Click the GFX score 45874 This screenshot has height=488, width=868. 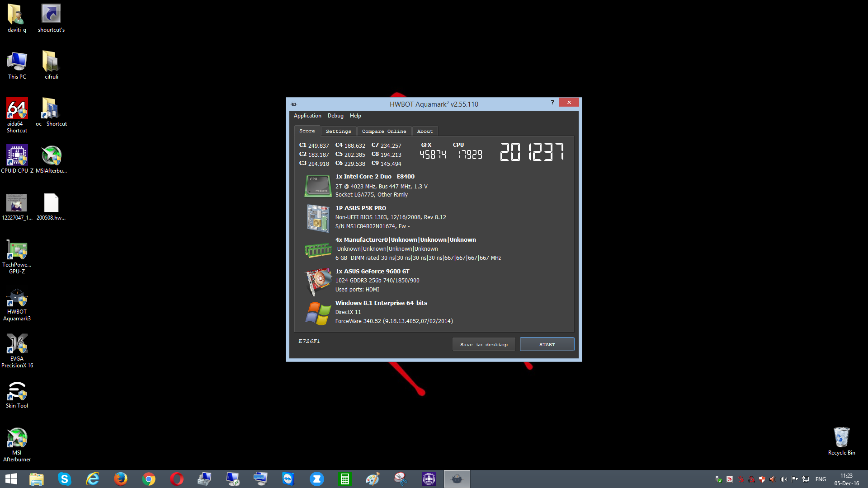coord(433,155)
